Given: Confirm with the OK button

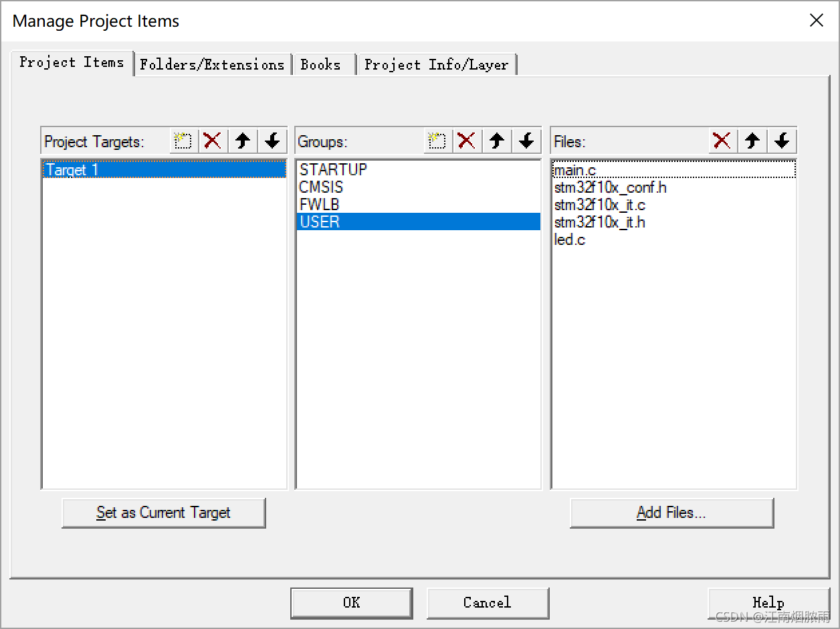Looking at the screenshot, I should (352, 603).
